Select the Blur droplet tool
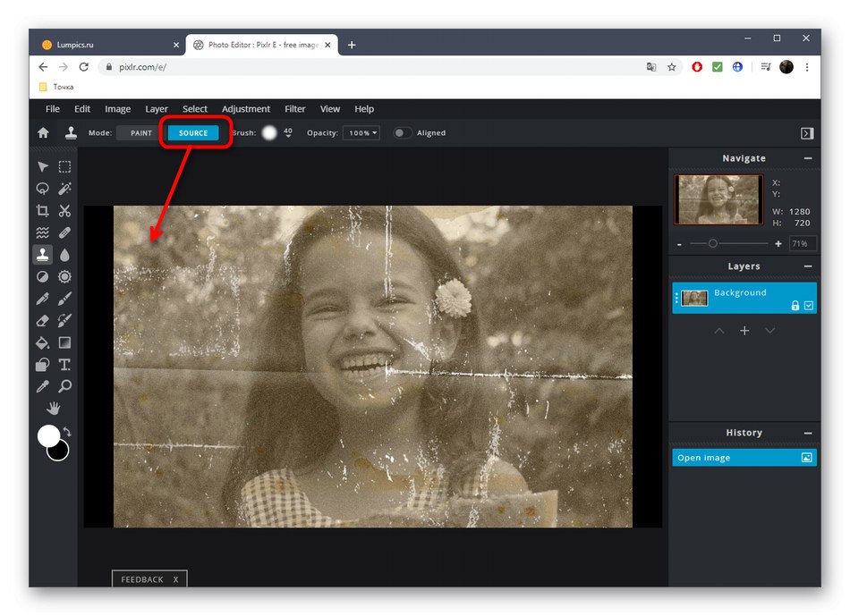Image resolution: width=850 pixels, height=616 pixels. pyautogui.click(x=64, y=255)
